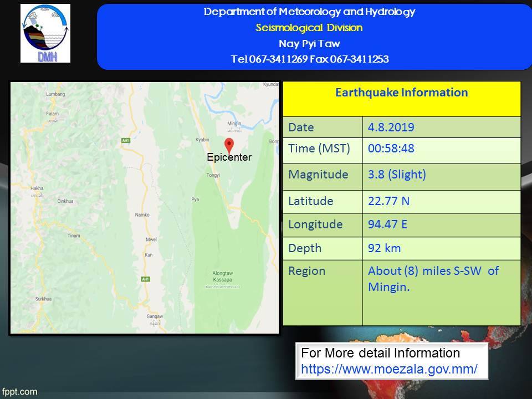Click the red epicenter map pin
Image resolution: width=532 pixels, height=399 pixels.
click(229, 146)
